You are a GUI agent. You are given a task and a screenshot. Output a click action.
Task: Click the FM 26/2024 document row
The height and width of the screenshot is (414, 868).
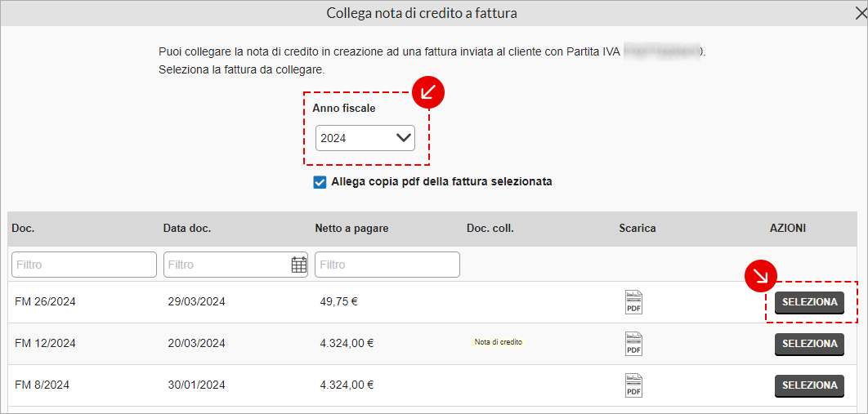pos(433,302)
